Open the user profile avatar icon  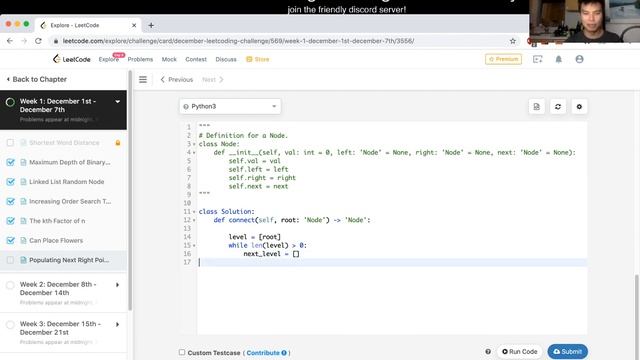point(579,59)
